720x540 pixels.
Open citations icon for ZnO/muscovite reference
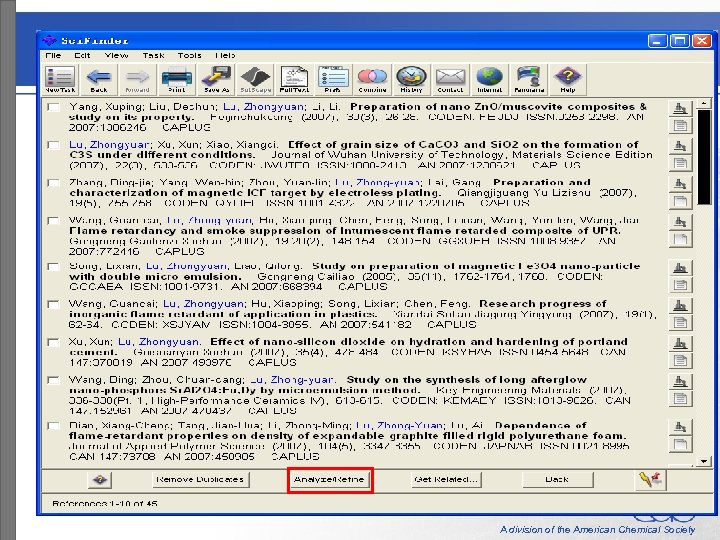point(680,108)
